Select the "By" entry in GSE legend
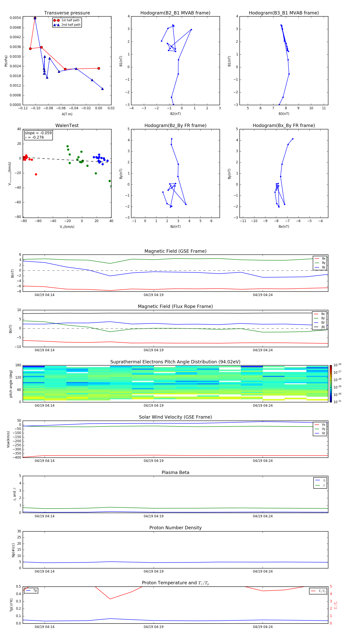Screen dimensions: 351x644 (320, 263)
